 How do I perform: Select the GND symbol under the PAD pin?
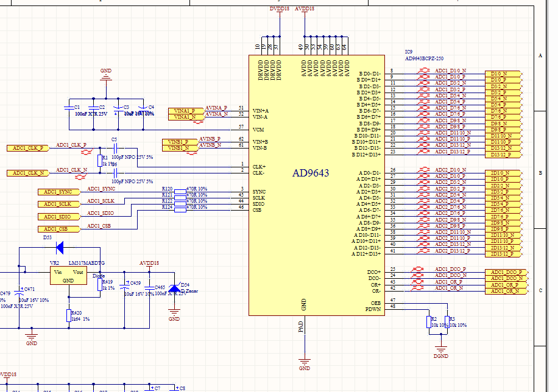(x=305, y=363)
